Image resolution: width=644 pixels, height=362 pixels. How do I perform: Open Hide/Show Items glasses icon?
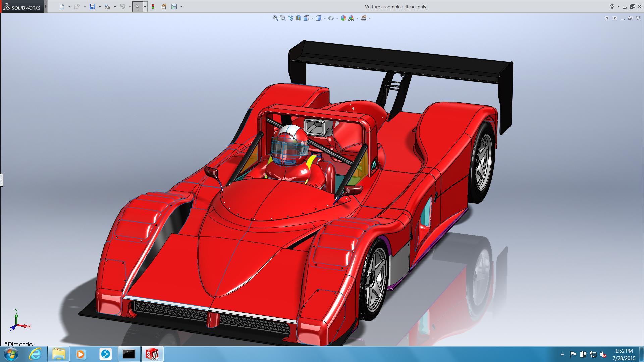[x=331, y=18]
